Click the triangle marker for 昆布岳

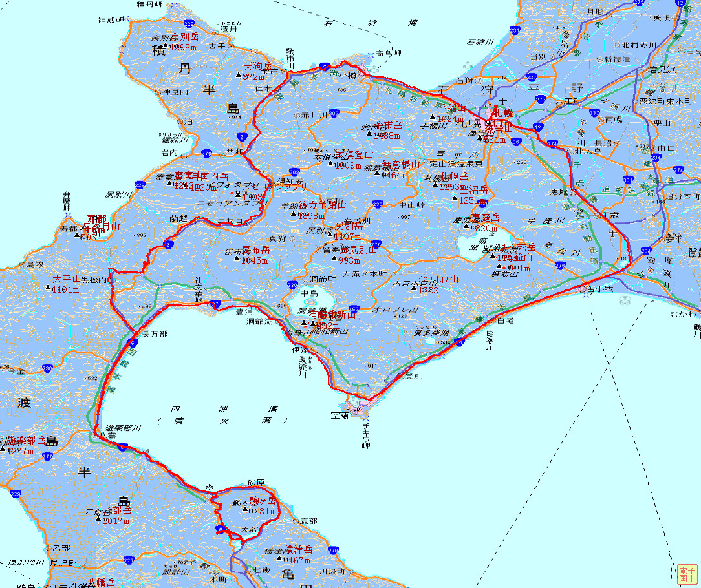(237, 258)
